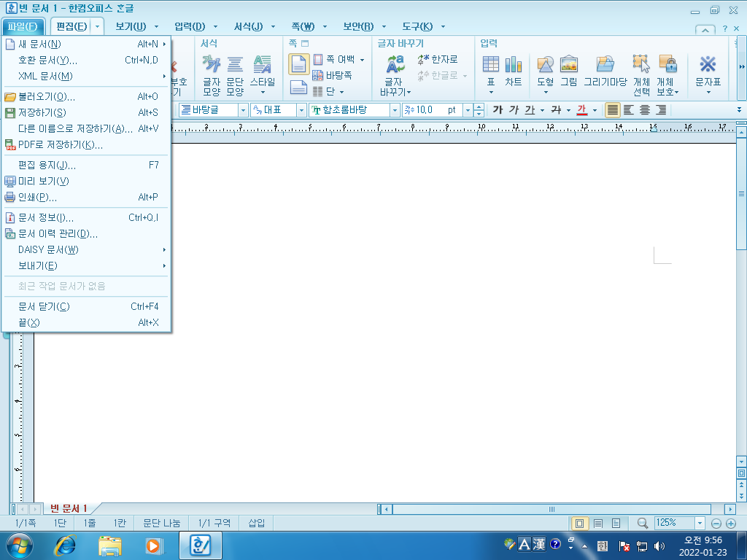Open the 서식(J) menu
Viewport: 747px width, 560px height.
248,27
